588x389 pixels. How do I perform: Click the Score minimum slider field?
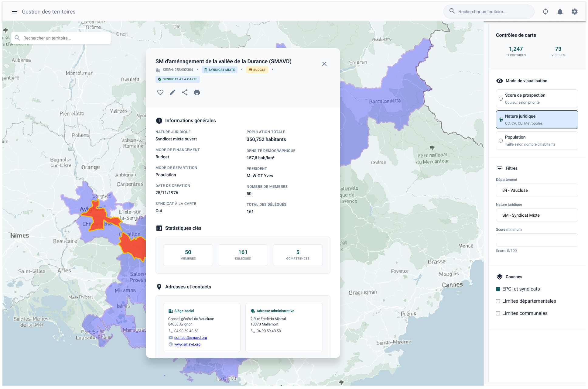[x=537, y=240]
